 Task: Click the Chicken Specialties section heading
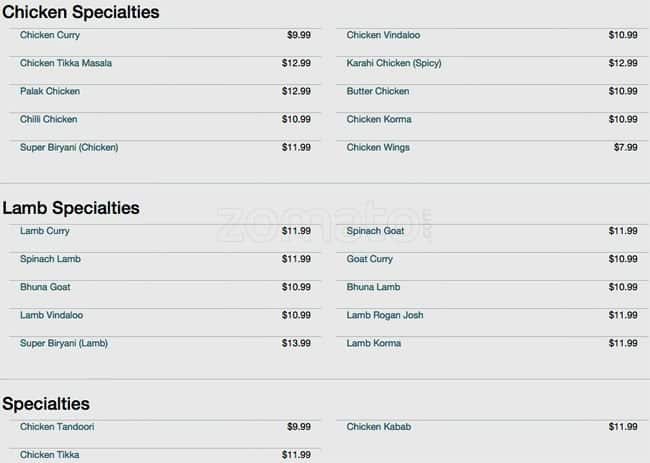pyautogui.click(x=81, y=13)
